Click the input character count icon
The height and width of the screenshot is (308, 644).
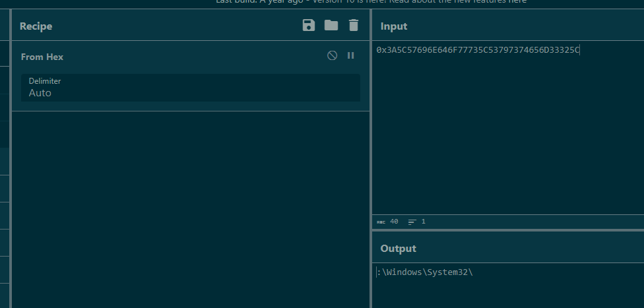[381, 222]
